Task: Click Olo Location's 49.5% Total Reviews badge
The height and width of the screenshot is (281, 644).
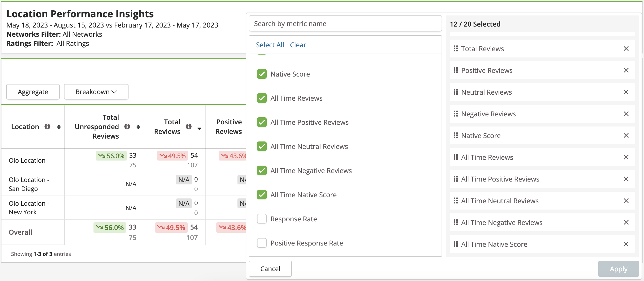Action: tap(172, 156)
